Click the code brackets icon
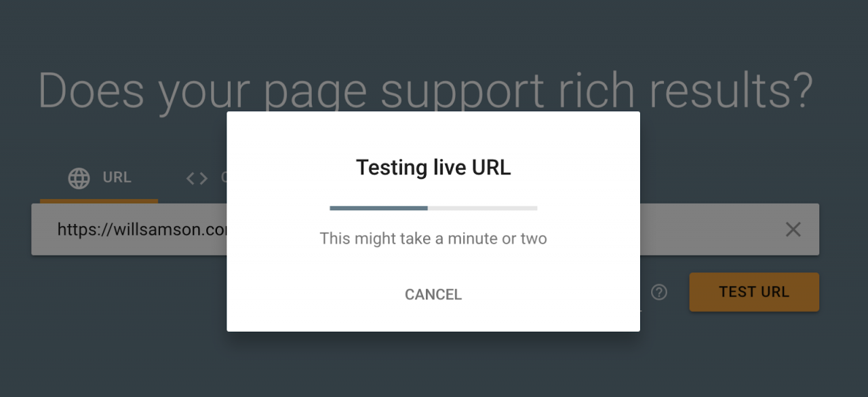This screenshot has width=868, height=397. 197,178
